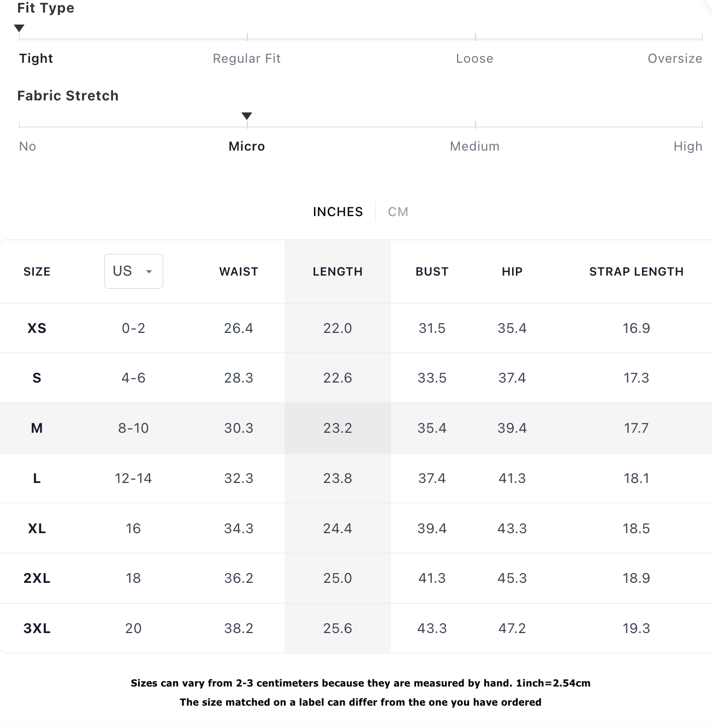Click the 2XL size row label
This screenshot has height=728, width=712.
point(37,578)
